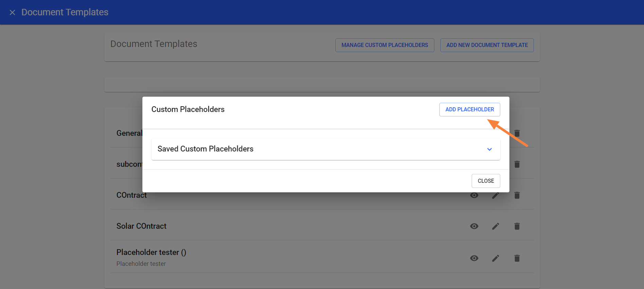Viewport: 644px width, 289px height.
Task: Open MANAGE CUSTOM PLACEHOLDERS
Action: point(384,45)
